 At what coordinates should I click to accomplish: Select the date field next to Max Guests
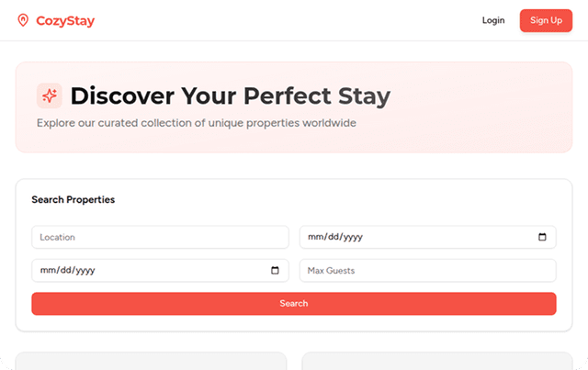coord(147,270)
